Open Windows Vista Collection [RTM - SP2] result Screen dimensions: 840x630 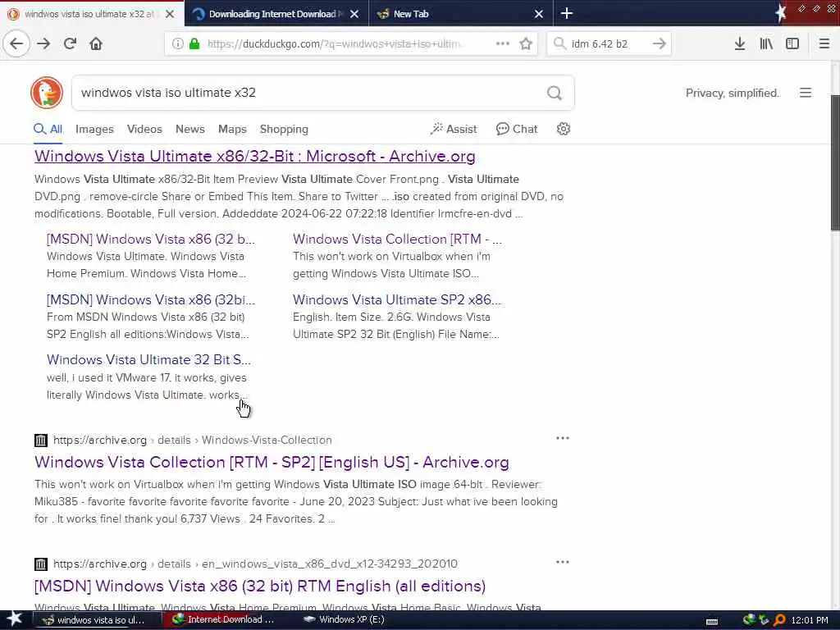tap(272, 462)
